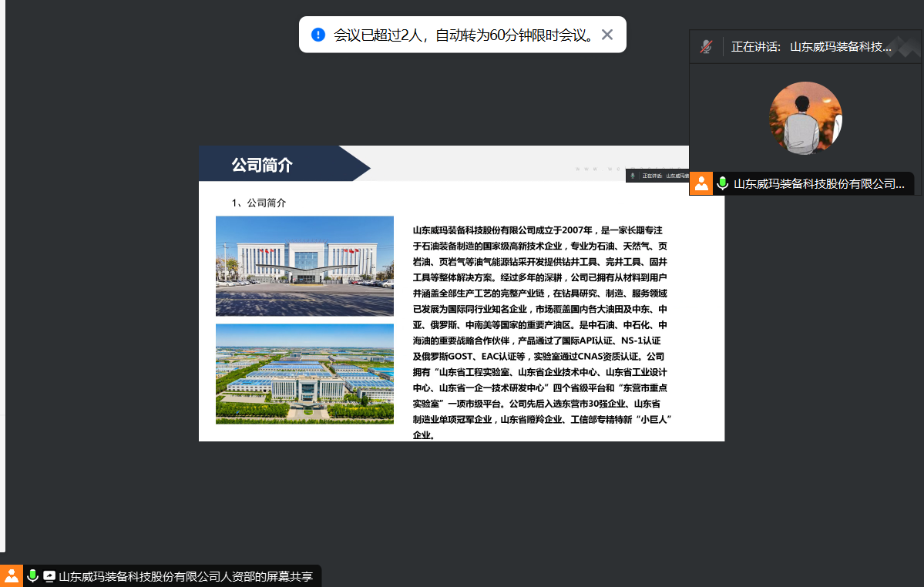Screen dimensions: 924x587
Task: Click the '会议已超过2人' notification message text
Action: pyautogui.click(x=463, y=35)
